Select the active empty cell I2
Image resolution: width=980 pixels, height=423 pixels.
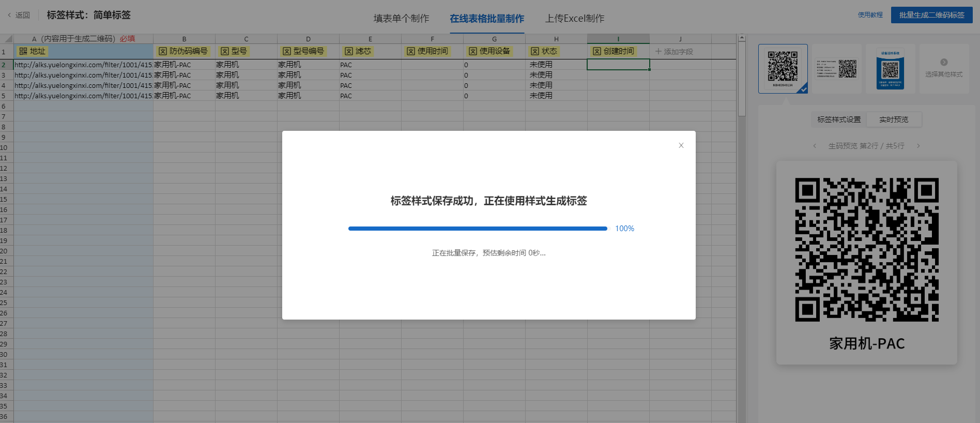pyautogui.click(x=618, y=65)
